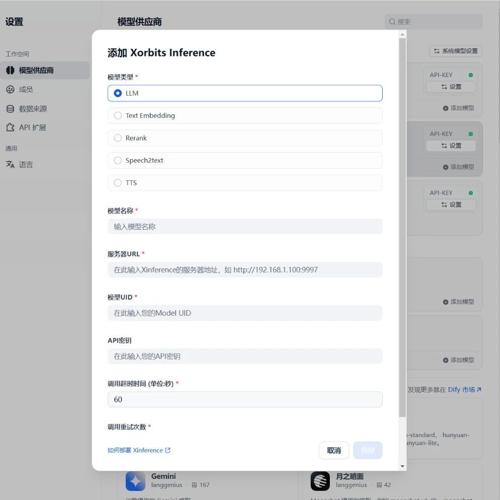Click the Moonshot provider icon

pyautogui.click(x=320, y=481)
